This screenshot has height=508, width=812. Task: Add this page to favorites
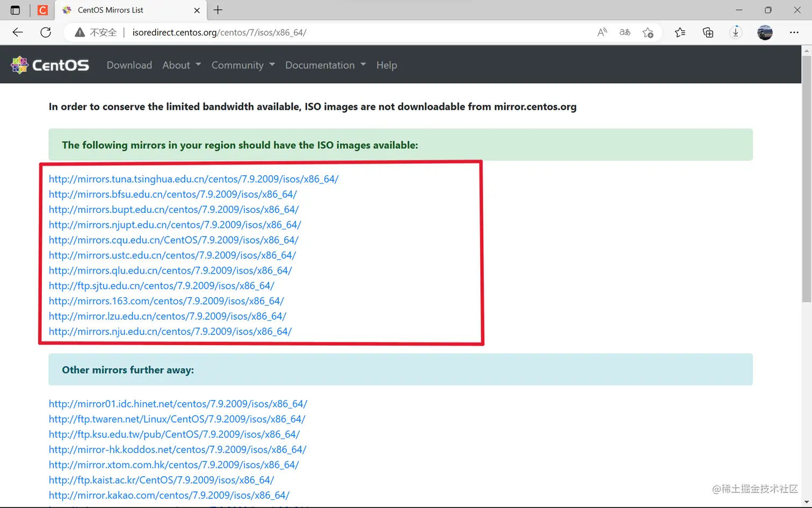coord(648,32)
